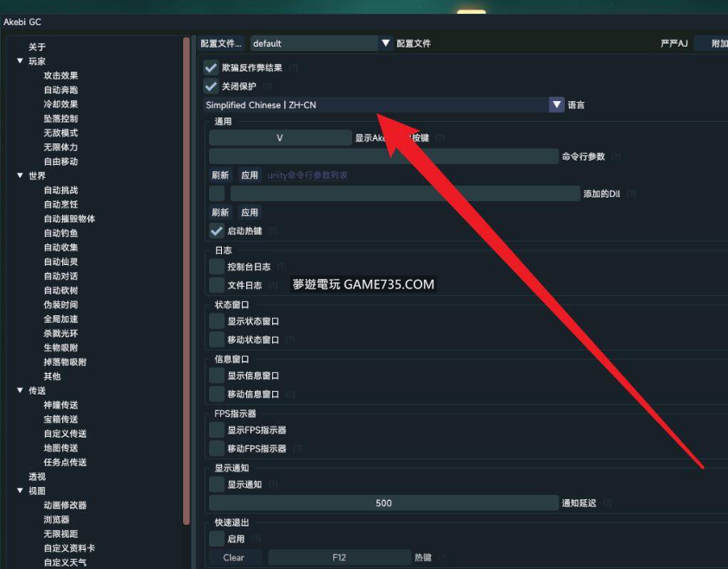Uncheck the 启动热键 option
The width and height of the screenshot is (728, 569).
pyautogui.click(x=217, y=231)
